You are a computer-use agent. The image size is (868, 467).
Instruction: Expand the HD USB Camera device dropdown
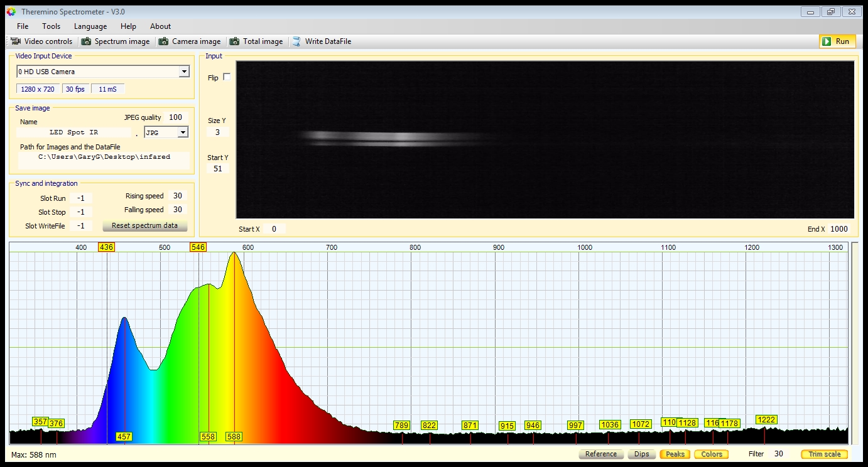click(x=183, y=72)
